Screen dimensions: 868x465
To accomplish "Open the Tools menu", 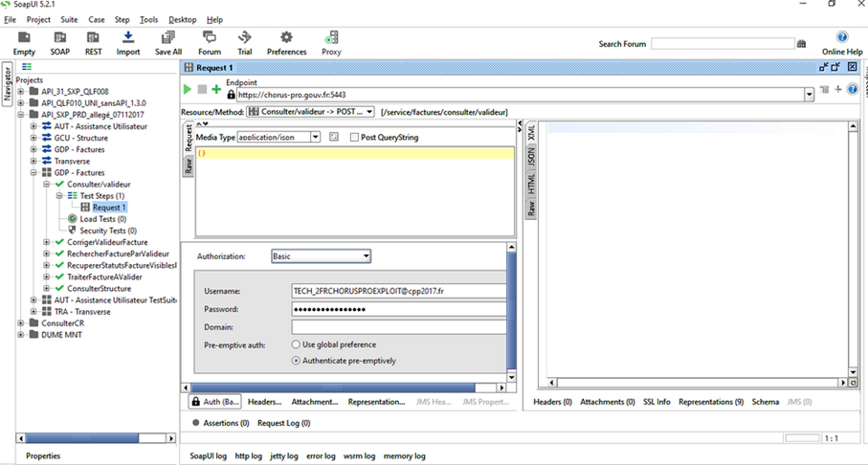I will [x=148, y=19].
